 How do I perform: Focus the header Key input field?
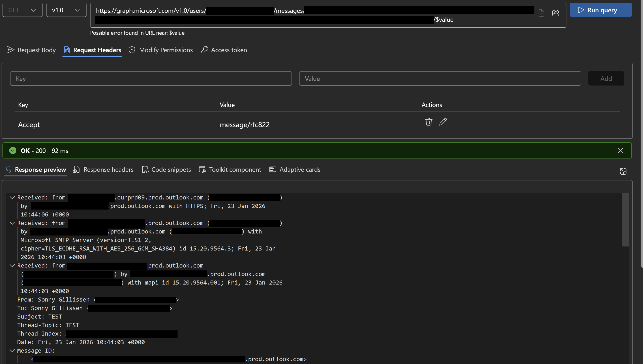[x=151, y=79]
